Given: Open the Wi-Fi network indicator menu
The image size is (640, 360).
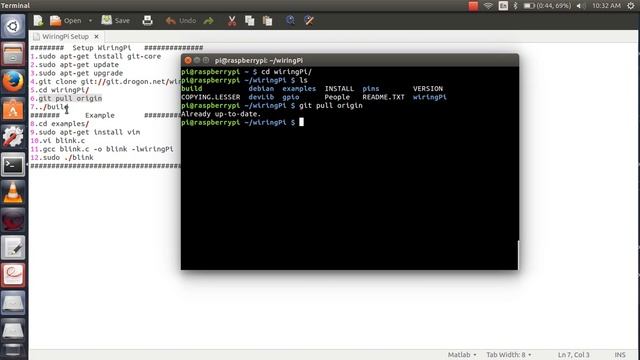Looking at the screenshot, I should 488,6.
